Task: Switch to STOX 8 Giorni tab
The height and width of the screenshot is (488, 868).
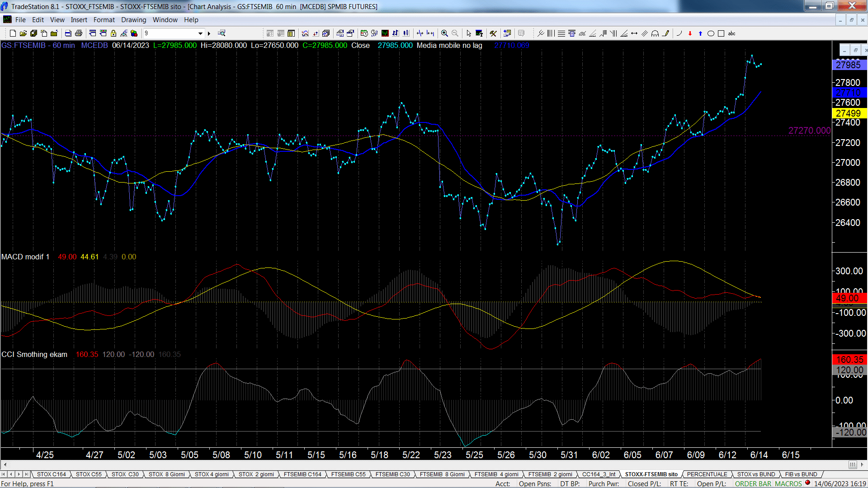Action: click(x=166, y=474)
